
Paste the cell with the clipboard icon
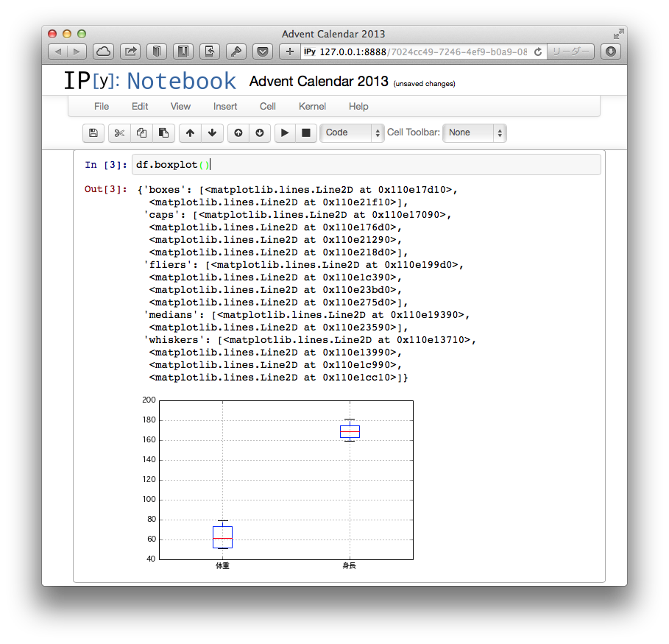[x=163, y=132]
